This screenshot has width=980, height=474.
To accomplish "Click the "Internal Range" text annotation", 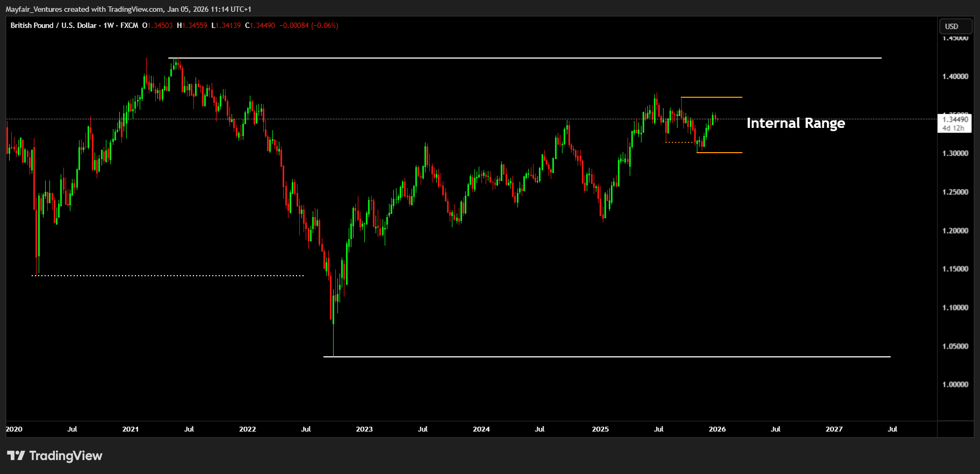I will [796, 124].
